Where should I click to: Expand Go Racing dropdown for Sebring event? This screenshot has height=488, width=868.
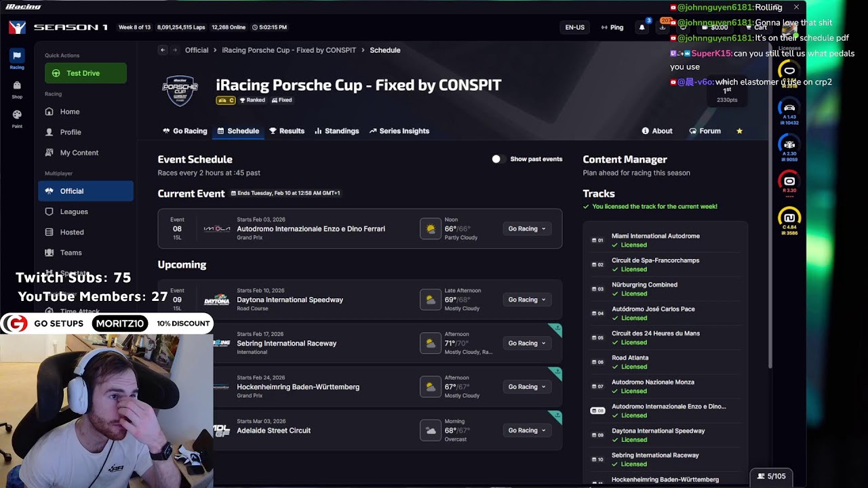(x=527, y=343)
